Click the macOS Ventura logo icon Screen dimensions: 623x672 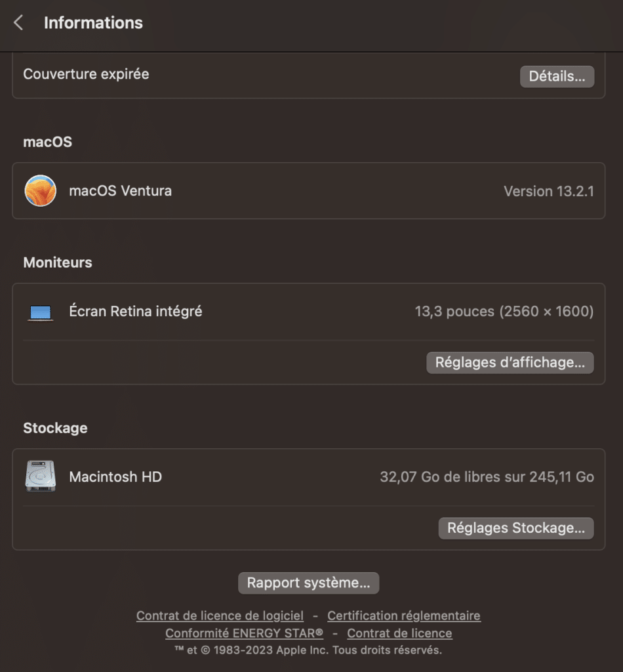[40, 191]
